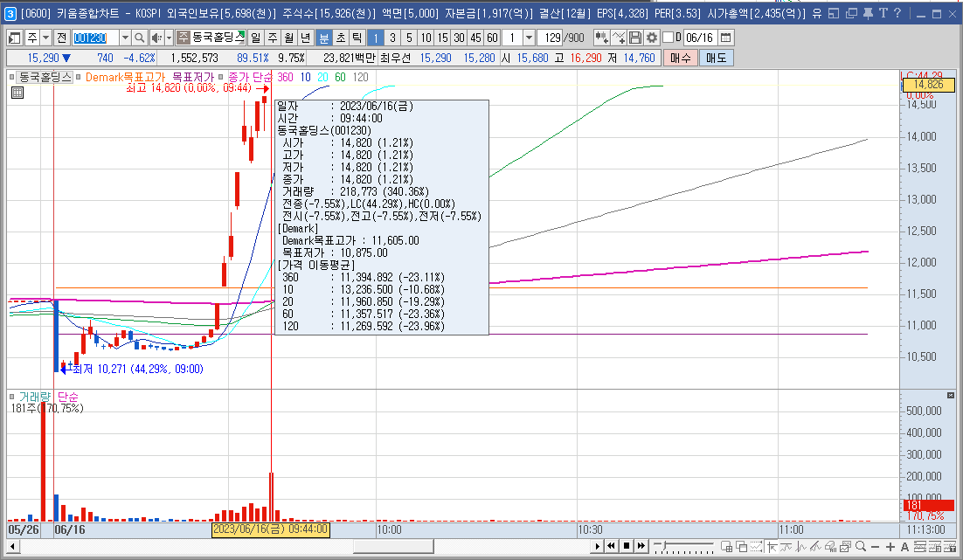Click the stock search magnifier icon
The image size is (963, 560).
(140, 38)
